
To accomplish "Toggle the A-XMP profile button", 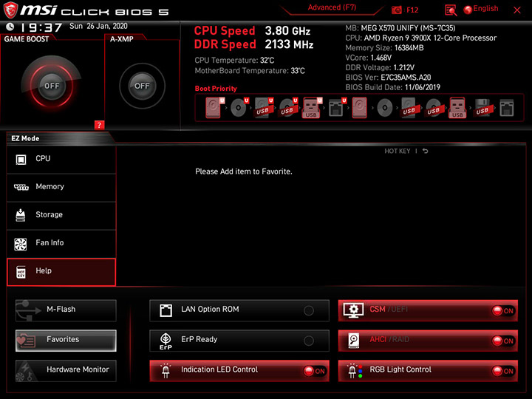I will [142, 86].
